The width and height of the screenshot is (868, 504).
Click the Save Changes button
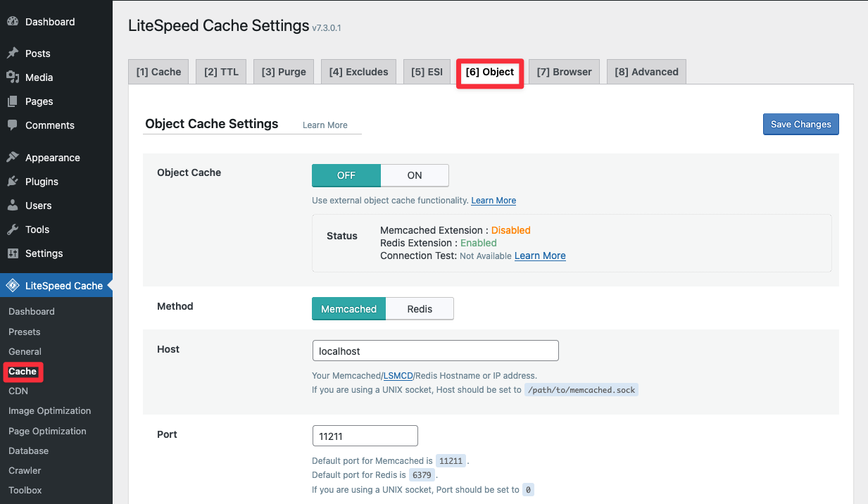[x=801, y=124]
